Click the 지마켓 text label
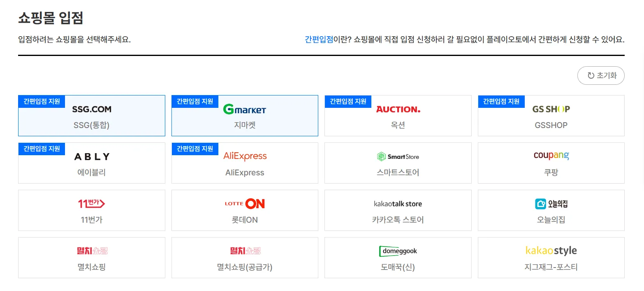Viewport: 644px width, 291px height. pos(245,125)
